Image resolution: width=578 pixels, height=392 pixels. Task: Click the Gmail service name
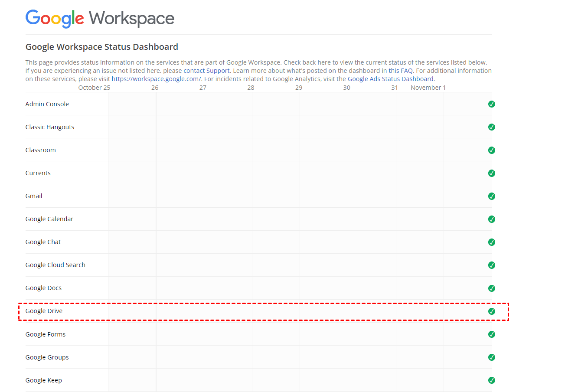pyautogui.click(x=34, y=196)
